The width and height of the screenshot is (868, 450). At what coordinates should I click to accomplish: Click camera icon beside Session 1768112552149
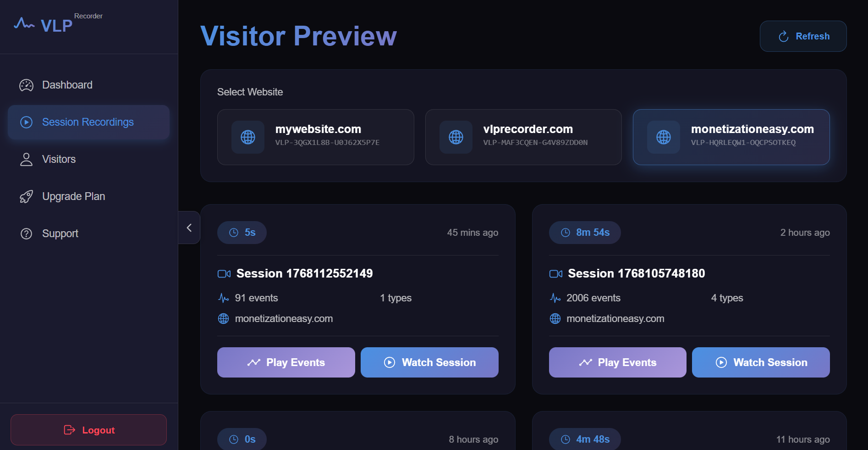(224, 274)
